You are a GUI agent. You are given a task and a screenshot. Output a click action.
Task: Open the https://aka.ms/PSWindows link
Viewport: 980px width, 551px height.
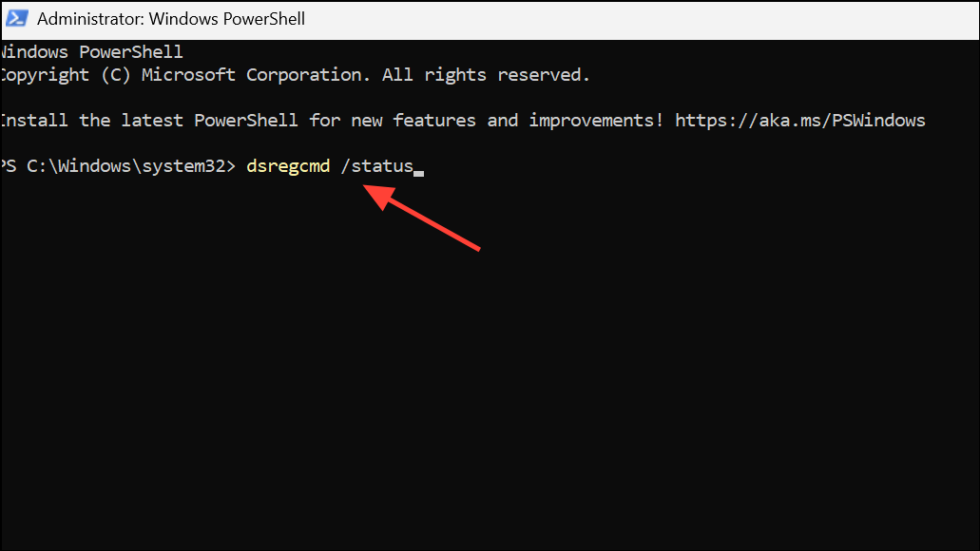click(x=799, y=120)
